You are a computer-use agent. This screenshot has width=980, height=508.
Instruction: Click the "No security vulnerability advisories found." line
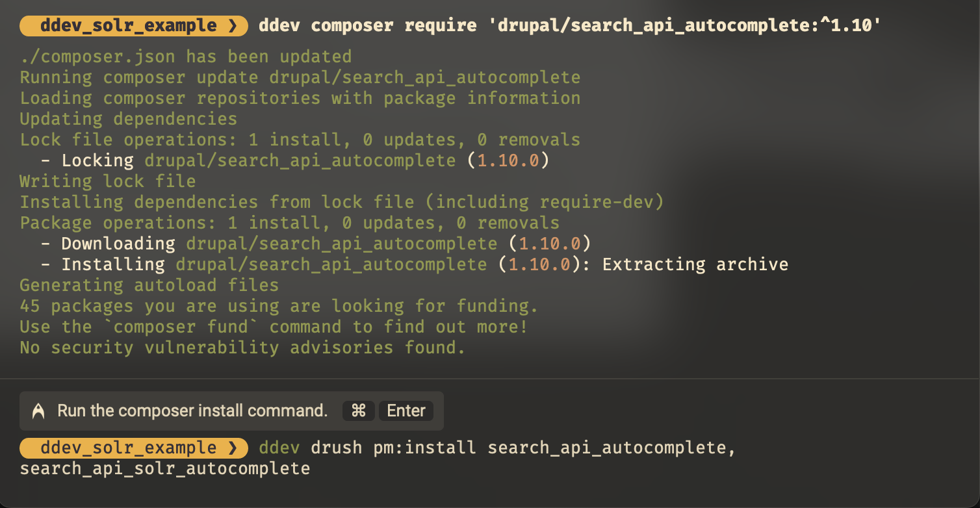point(242,348)
